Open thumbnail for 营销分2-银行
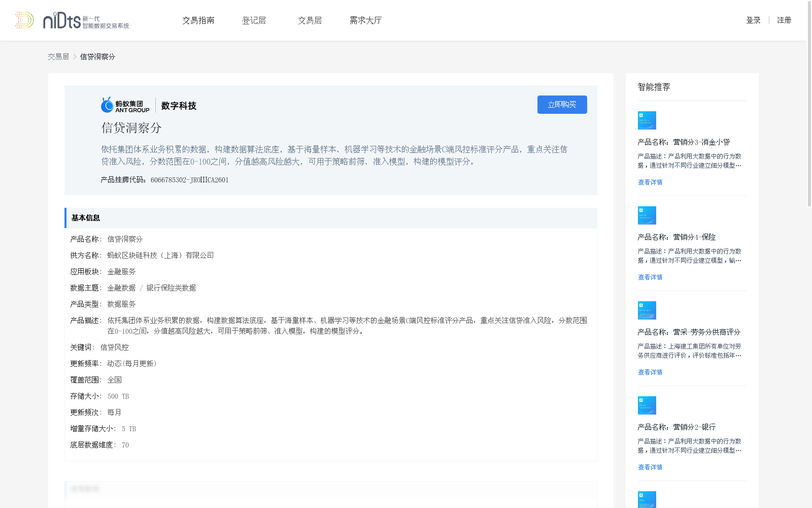Image resolution: width=812 pixels, height=508 pixels. point(647,405)
